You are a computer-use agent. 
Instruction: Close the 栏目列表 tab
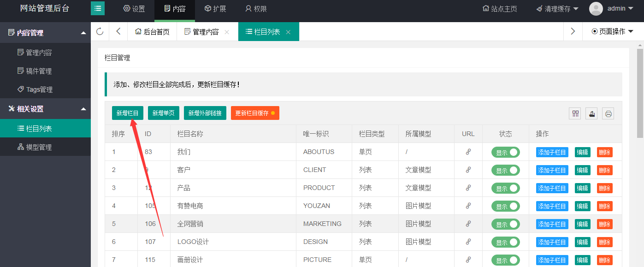pos(288,32)
